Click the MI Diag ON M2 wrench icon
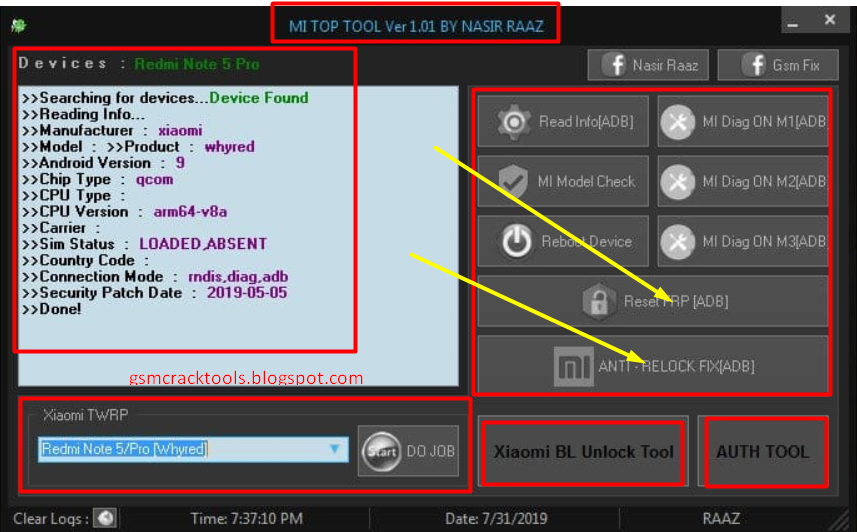This screenshot has height=532, width=857. coord(678,182)
